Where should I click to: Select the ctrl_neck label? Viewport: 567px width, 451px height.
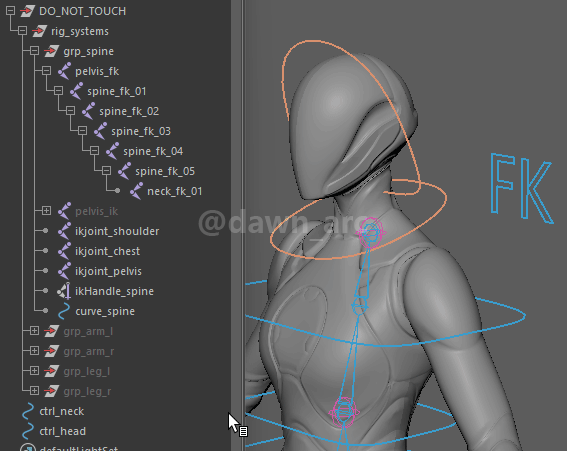pos(61,411)
